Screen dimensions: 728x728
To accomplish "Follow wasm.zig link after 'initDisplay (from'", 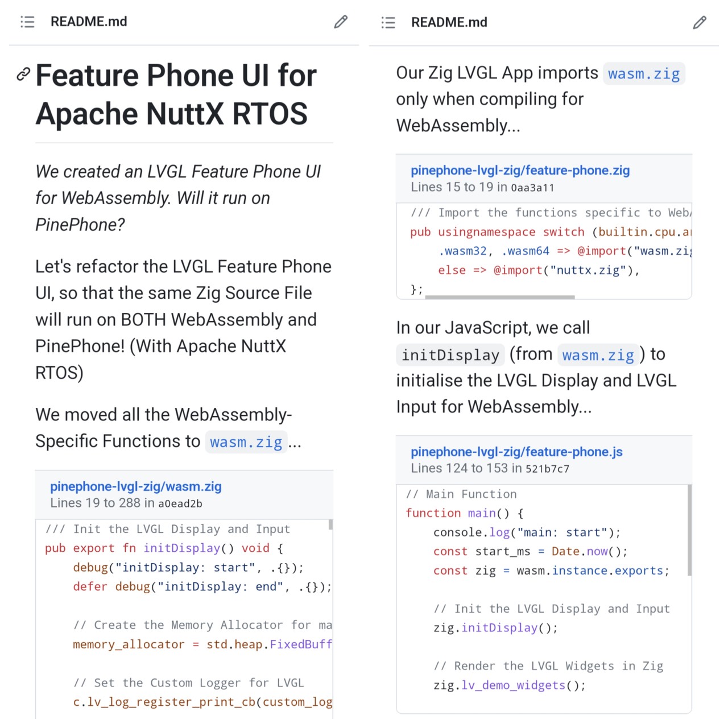I will click(x=598, y=355).
